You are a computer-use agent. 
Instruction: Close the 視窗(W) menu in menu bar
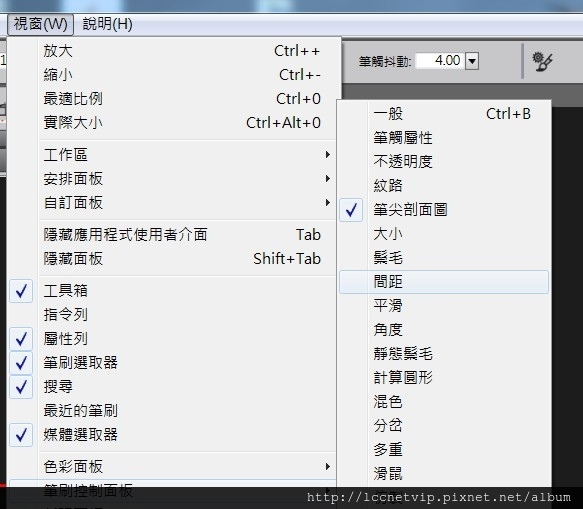coord(40,24)
